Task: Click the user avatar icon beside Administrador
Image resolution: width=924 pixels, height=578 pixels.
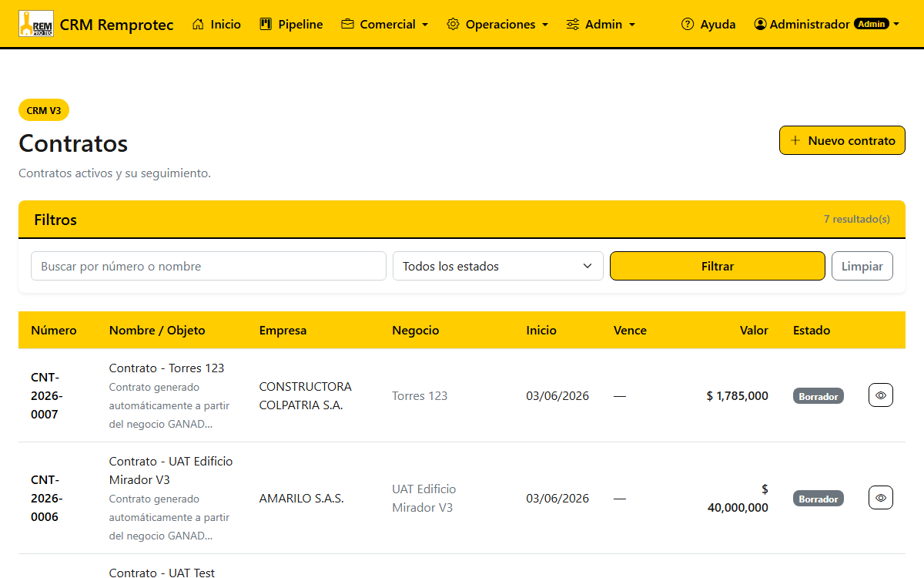Action: click(x=760, y=24)
